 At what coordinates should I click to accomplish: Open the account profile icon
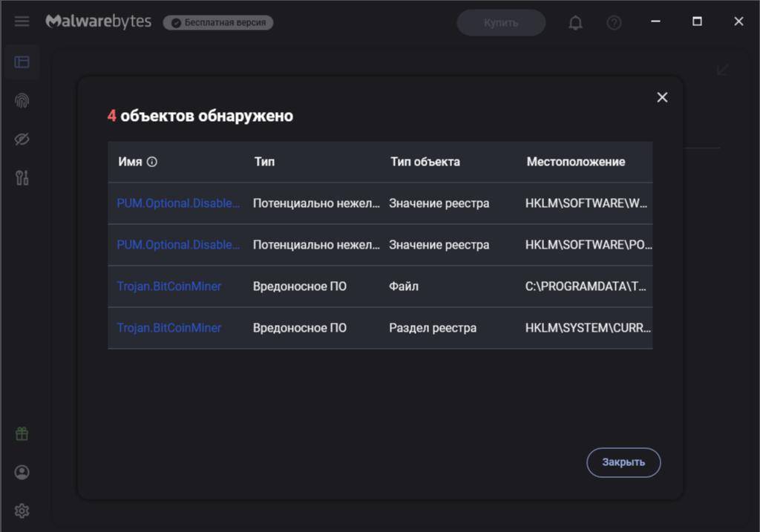tap(22, 472)
